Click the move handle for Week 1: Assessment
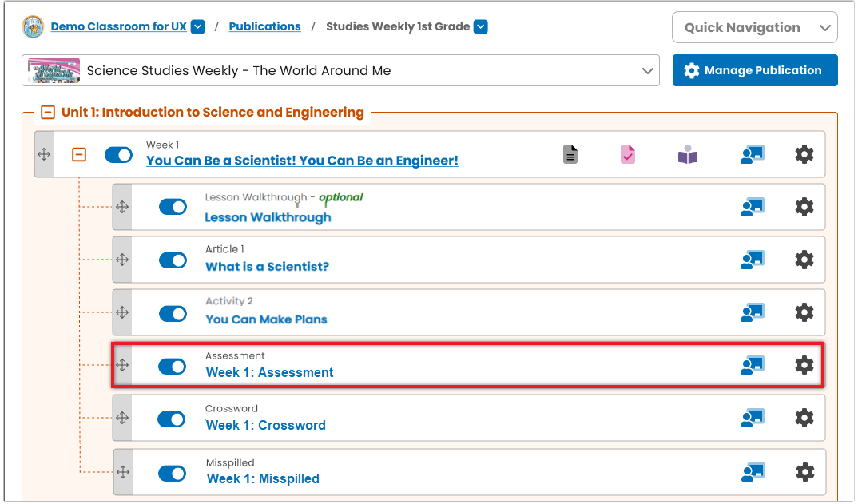This screenshot has height=504, width=858. tap(122, 365)
